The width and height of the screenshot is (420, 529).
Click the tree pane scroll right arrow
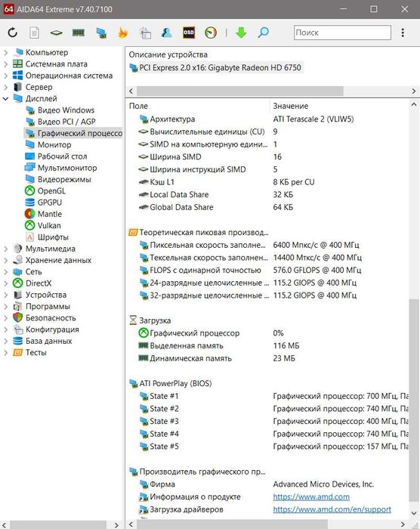117,525
